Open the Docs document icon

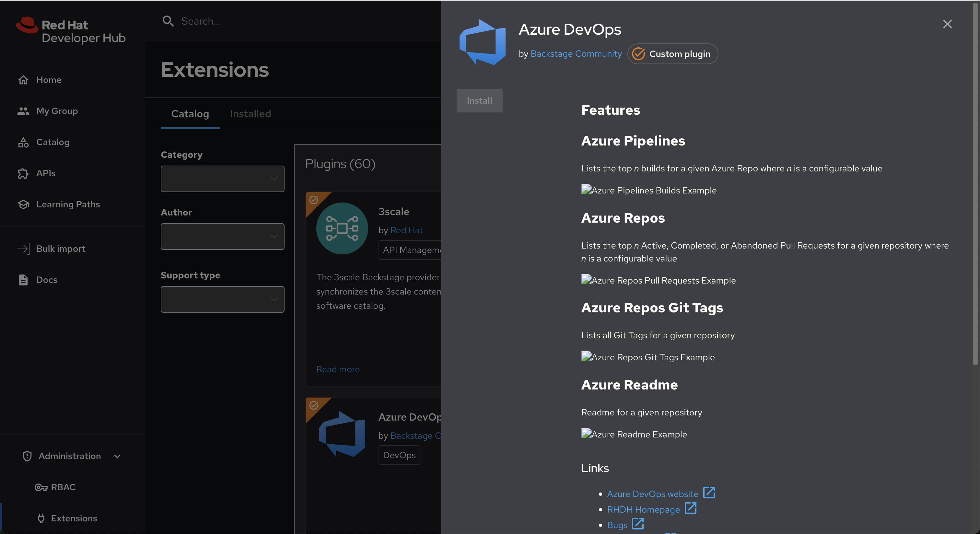23,280
